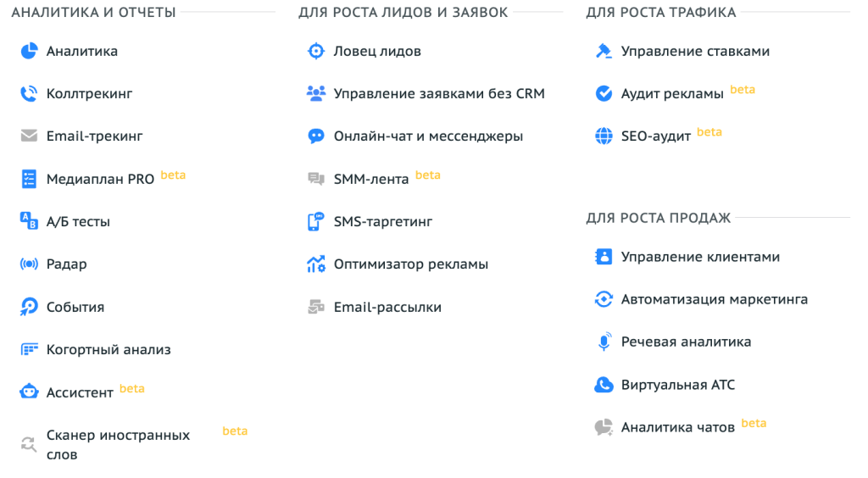Click the Аудит рекламы checkmark icon
This screenshot has width=868, height=478.
coord(604,93)
